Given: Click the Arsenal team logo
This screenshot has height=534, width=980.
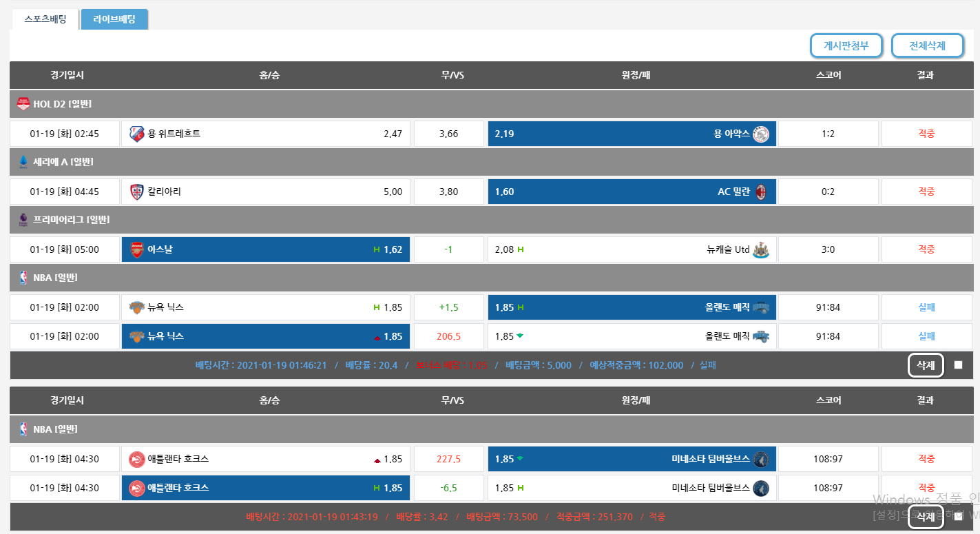Looking at the screenshot, I should pos(136,249).
